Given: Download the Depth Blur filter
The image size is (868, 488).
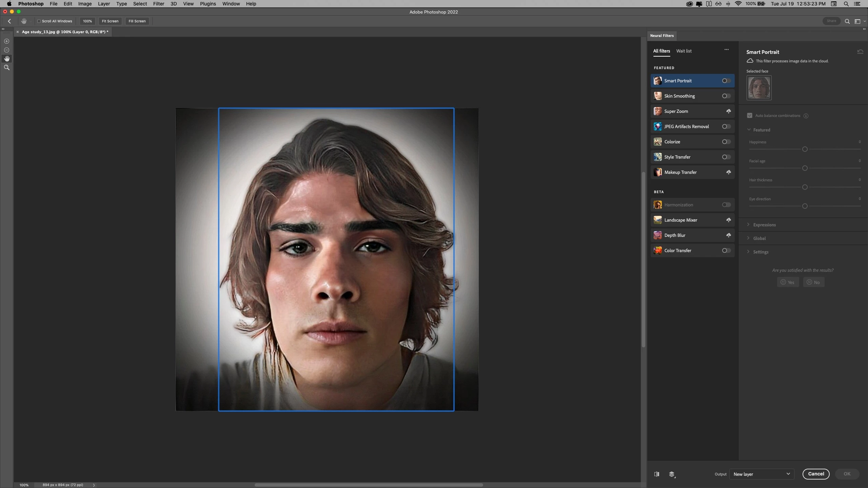Looking at the screenshot, I should click(728, 235).
